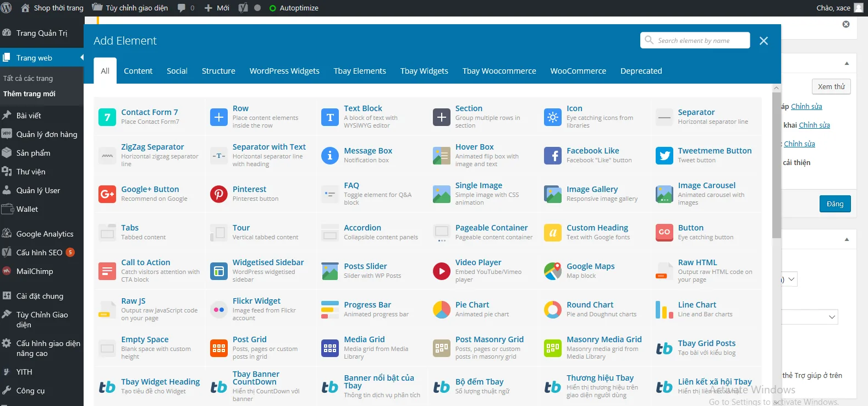Add the Google+ Button icon
The image size is (868, 406).
[107, 194]
